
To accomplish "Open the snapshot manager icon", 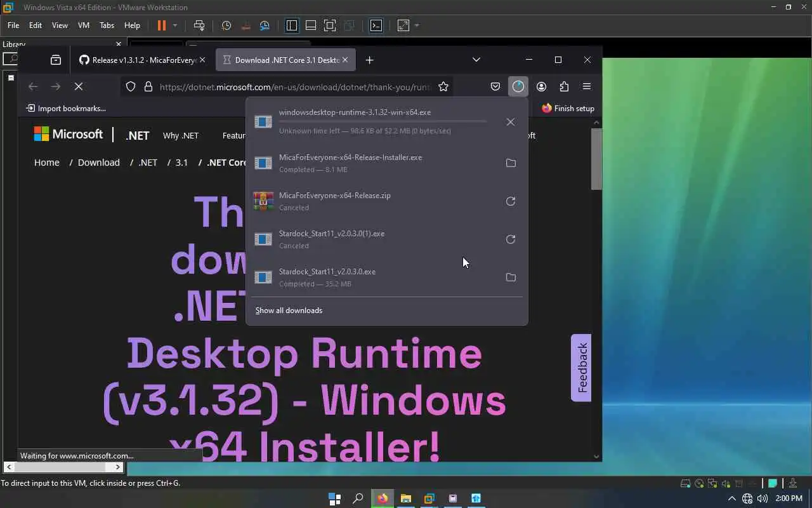I will [x=265, y=25].
